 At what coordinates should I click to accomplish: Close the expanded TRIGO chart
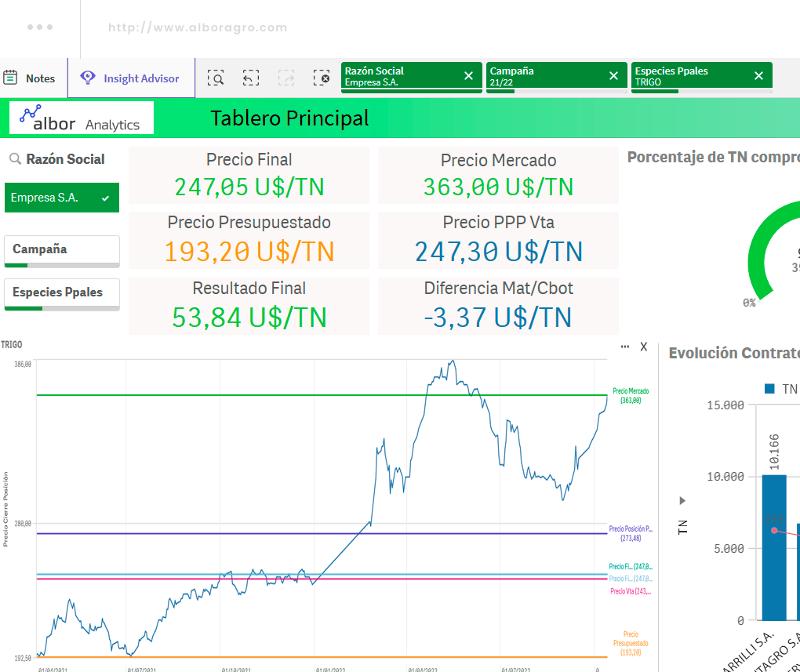point(644,347)
